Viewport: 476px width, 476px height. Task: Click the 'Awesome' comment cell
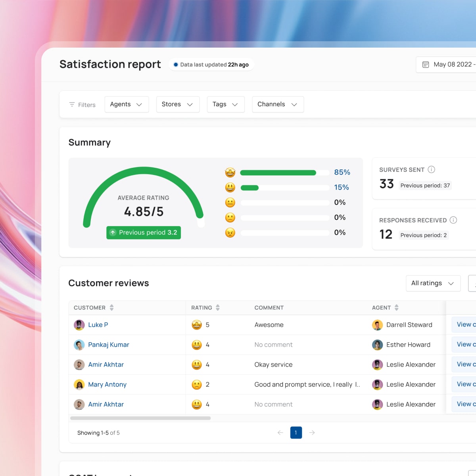[x=269, y=325]
